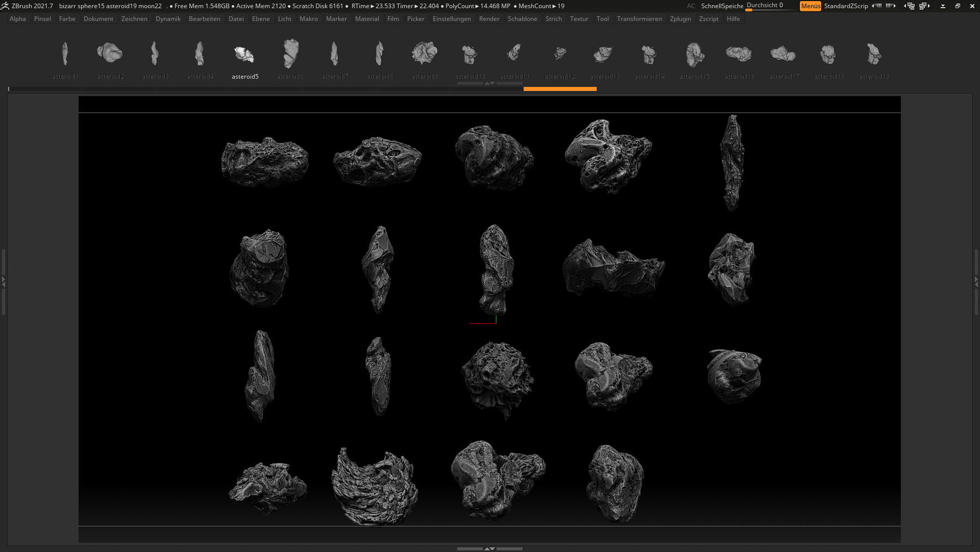The height and width of the screenshot is (552, 980).
Task: Click the orange thumbnail scrollbar
Action: click(x=560, y=88)
